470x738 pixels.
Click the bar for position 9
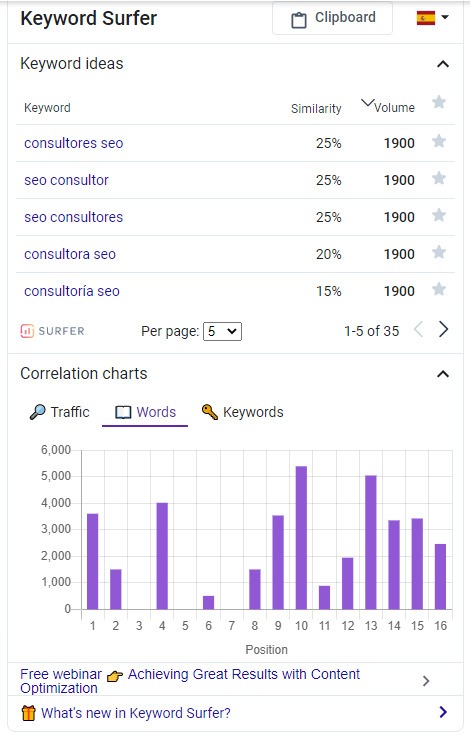point(278,562)
